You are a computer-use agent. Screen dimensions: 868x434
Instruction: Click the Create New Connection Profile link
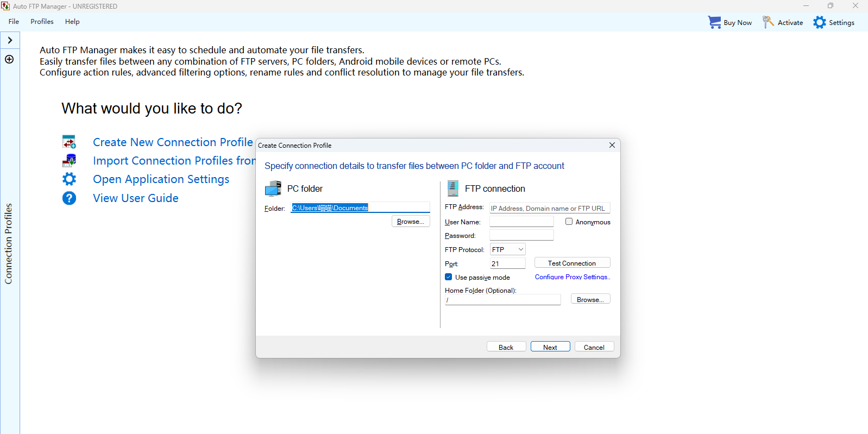click(x=173, y=142)
